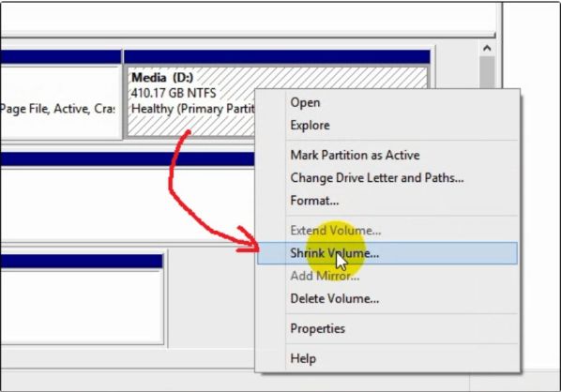Click the scroll up arrow
This screenshot has width=561, height=392.
click(487, 48)
